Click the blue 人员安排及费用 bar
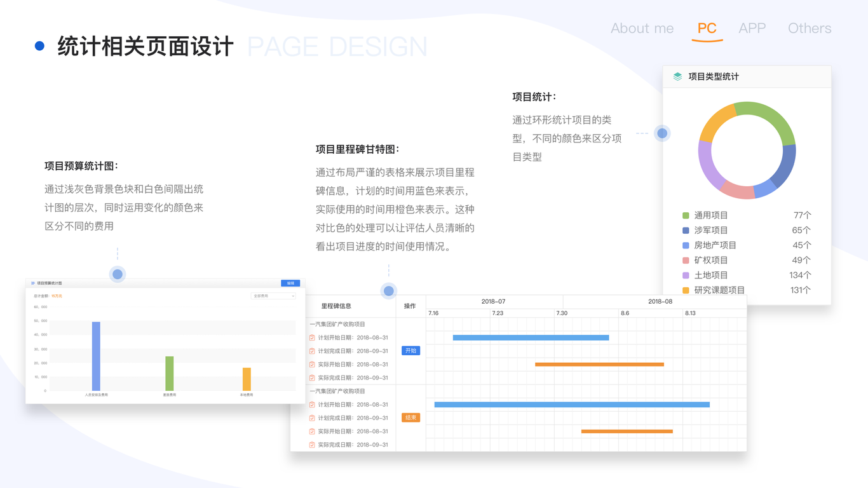Viewport: 868px width, 488px height. tap(96, 356)
